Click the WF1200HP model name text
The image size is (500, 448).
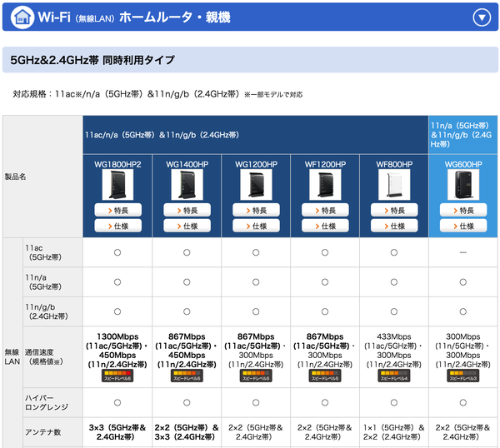pos(325,164)
